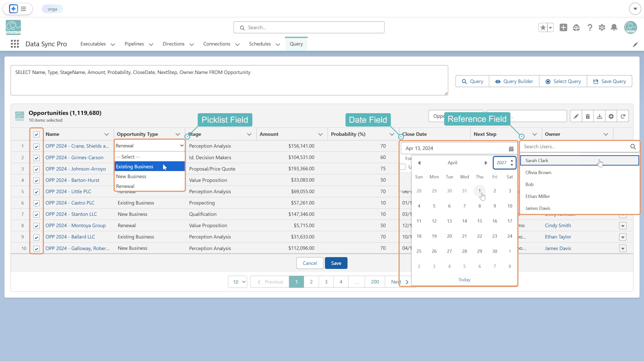Click the Search Users magnifier icon
The height and width of the screenshot is (361, 644).
pos(633,147)
